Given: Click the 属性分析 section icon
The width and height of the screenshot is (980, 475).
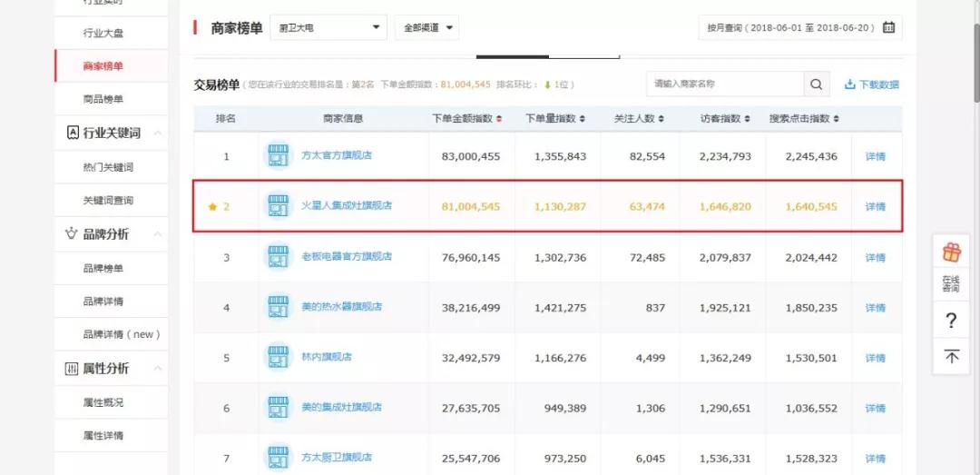Looking at the screenshot, I should pyautogui.click(x=72, y=369).
